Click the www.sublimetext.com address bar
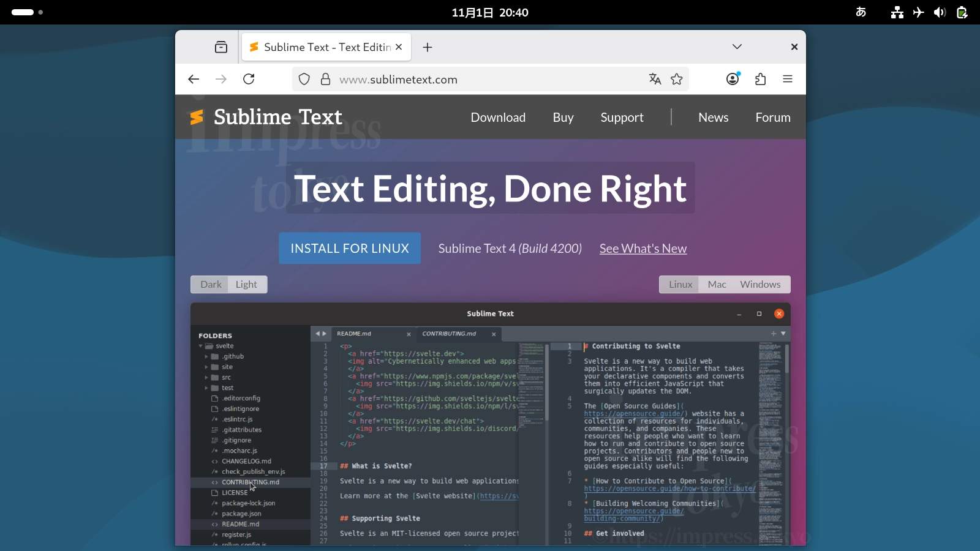 click(x=490, y=79)
